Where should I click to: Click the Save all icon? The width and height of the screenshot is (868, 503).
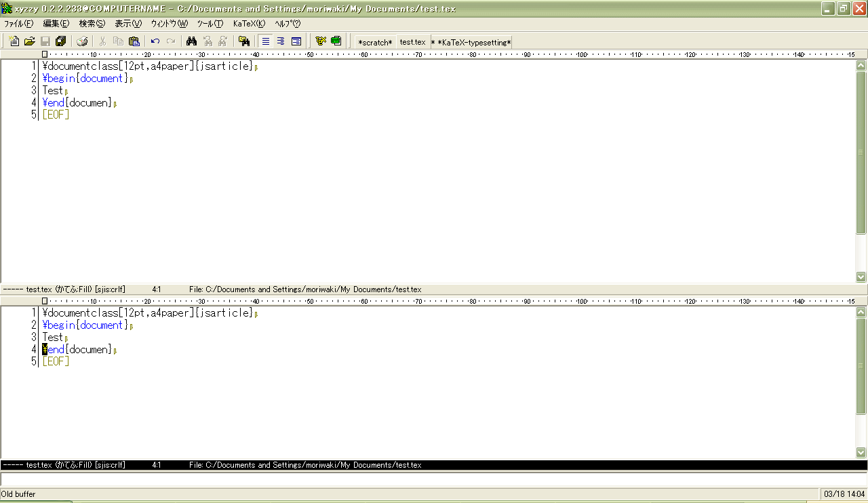[61, 41]
